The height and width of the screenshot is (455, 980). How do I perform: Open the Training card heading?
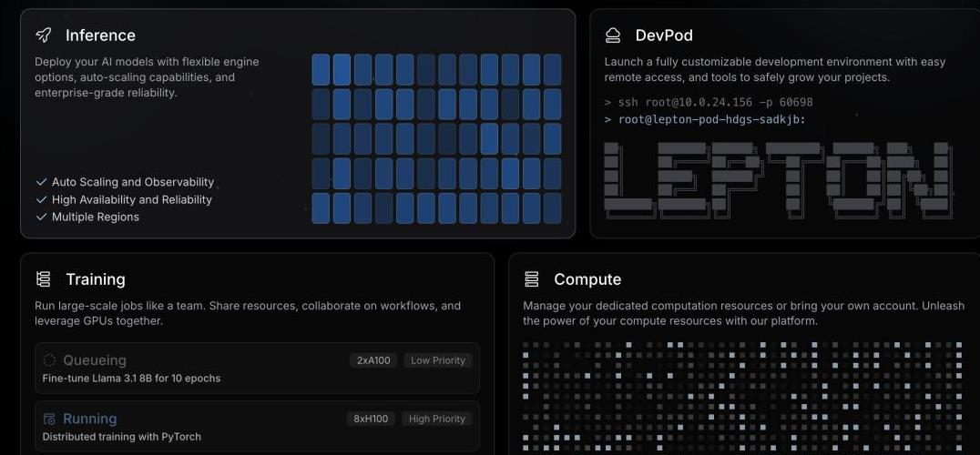click(x=96, y=279)
